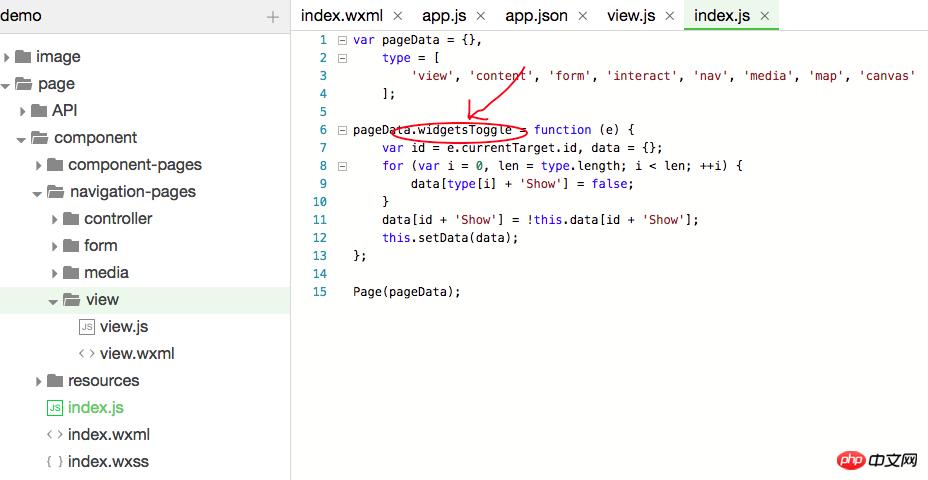This screenshot has height=480, width=928.
Task: Close the app.js tab
Action: pos(480,16)
